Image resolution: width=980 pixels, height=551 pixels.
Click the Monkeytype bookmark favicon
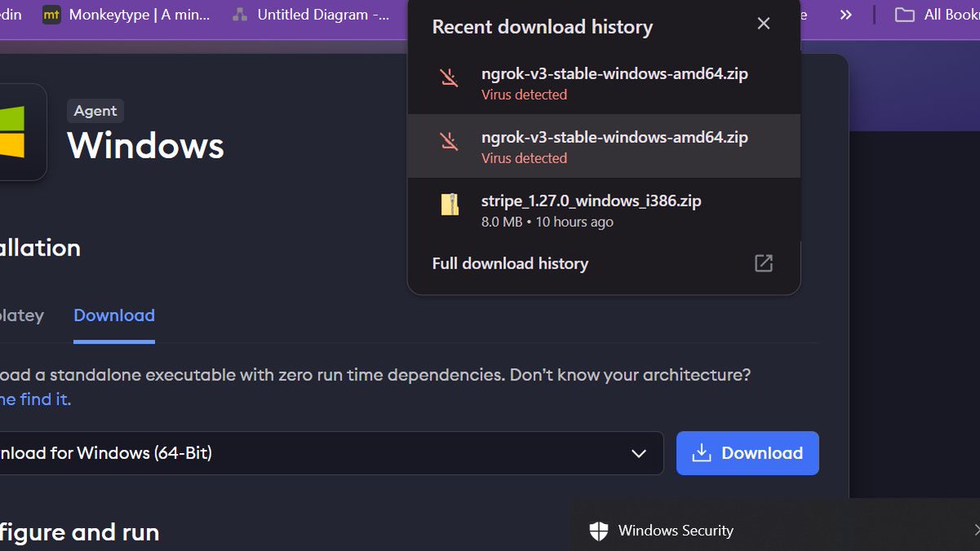[x=51, y=15]
